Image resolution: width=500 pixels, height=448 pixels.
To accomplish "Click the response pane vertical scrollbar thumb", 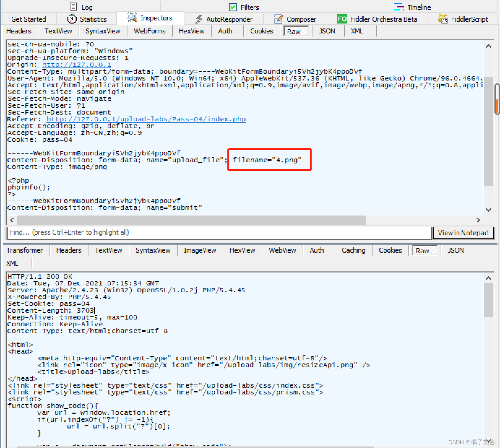I will click(x=489, y=300).
